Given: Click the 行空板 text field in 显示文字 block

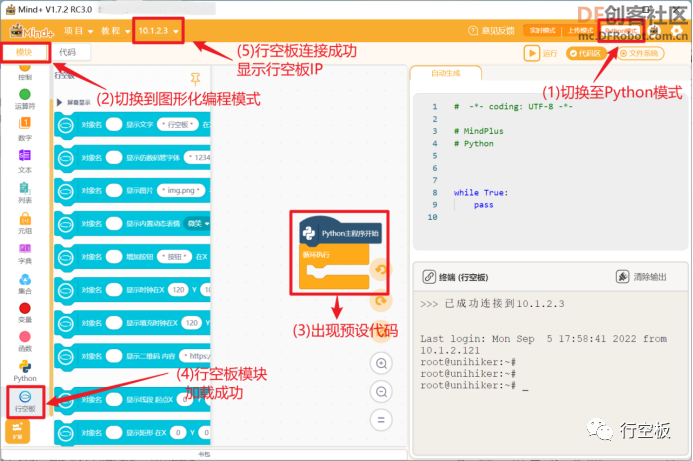Looking at the screenshot, I should click(178, 125).
